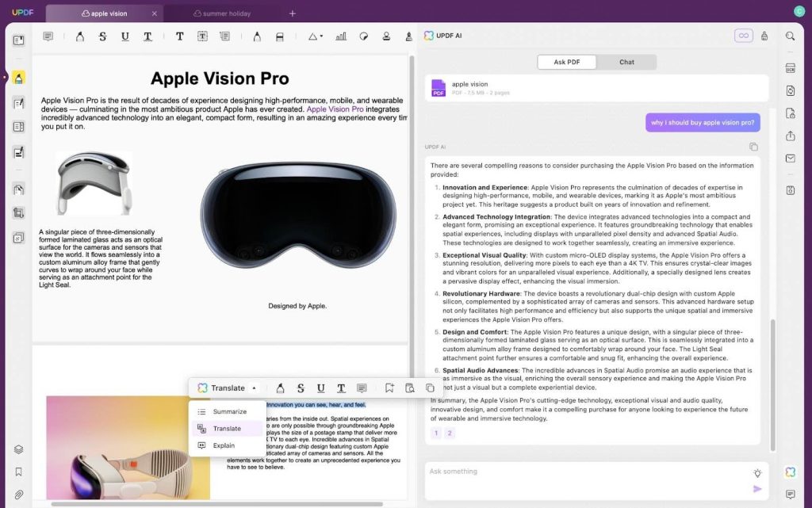
Task: Jump to page reference 2 in the answer
Action: click(x=450, y=433)
